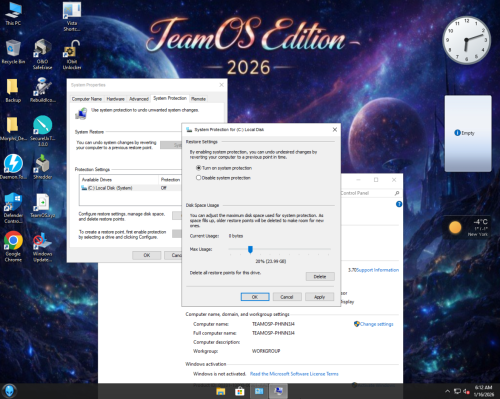This screenshot has width=500, height=399.
Task: Switch to Control Panel taskbar window
Action: pyautogui.click(x=259, y=391)
